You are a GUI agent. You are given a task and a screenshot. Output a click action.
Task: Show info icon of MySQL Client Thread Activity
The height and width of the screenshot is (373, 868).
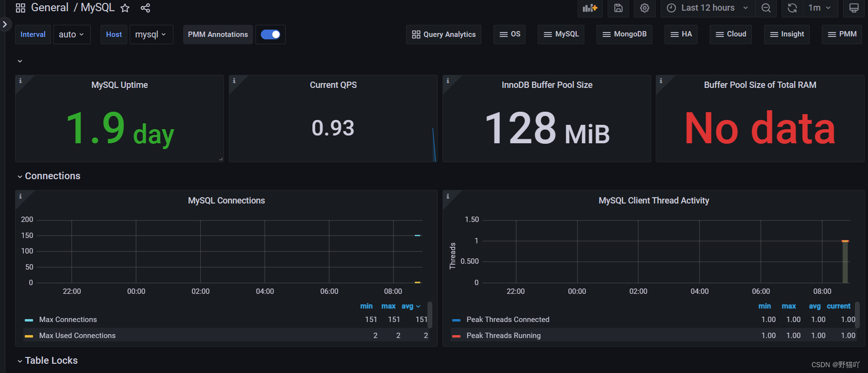[448, 196]
